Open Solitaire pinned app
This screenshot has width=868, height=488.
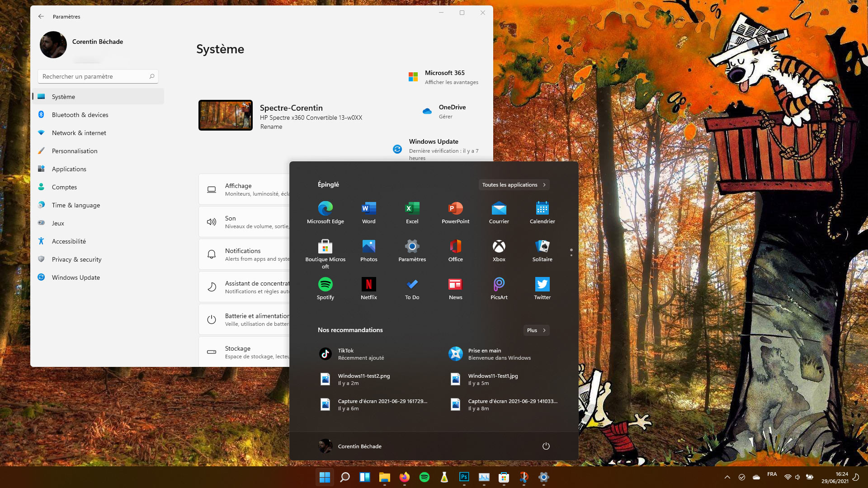(x=542, y=250)
